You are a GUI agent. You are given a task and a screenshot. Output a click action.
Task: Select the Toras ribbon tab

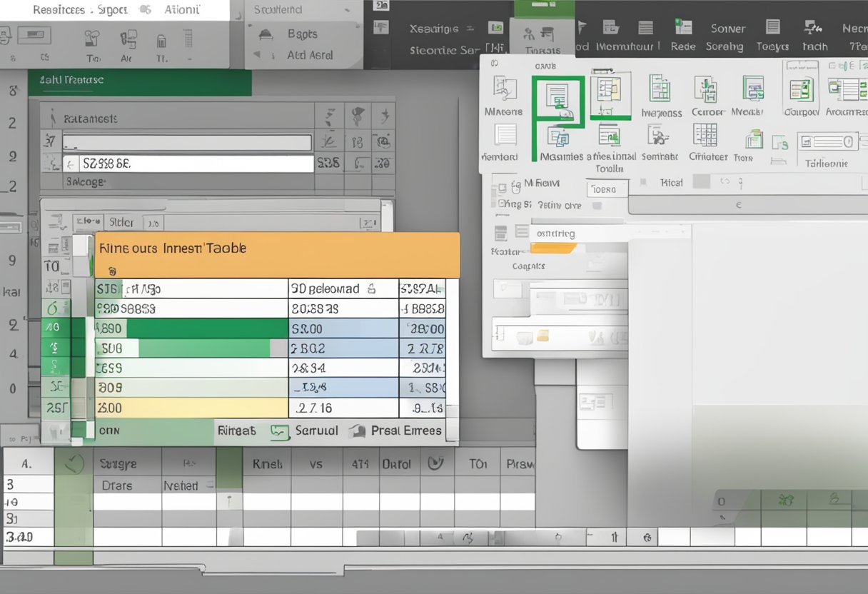[x=544, y=50]
